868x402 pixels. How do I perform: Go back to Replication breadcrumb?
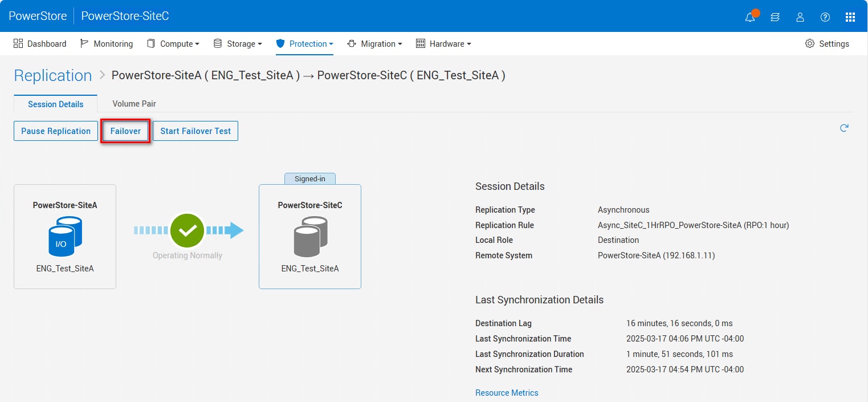click(x=53, y=75)
